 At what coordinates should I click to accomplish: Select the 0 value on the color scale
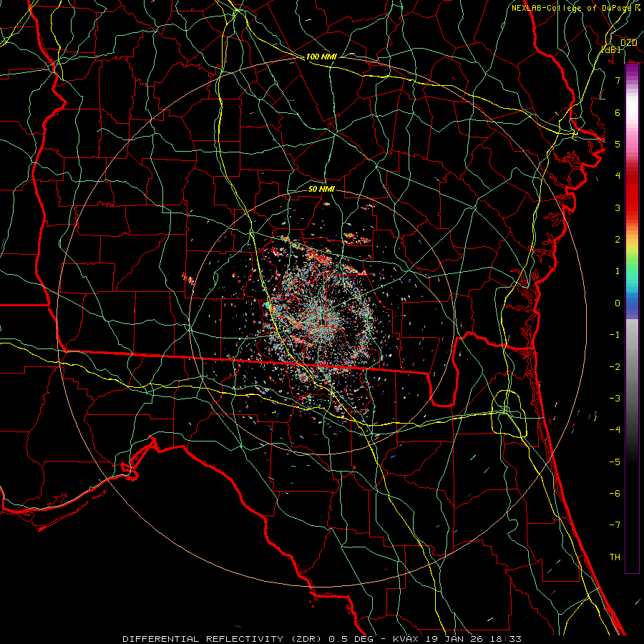[618, 303]
